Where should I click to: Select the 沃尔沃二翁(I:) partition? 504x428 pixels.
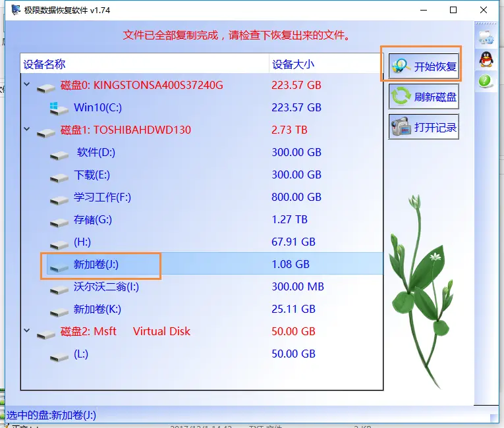[x=202, y=286]
